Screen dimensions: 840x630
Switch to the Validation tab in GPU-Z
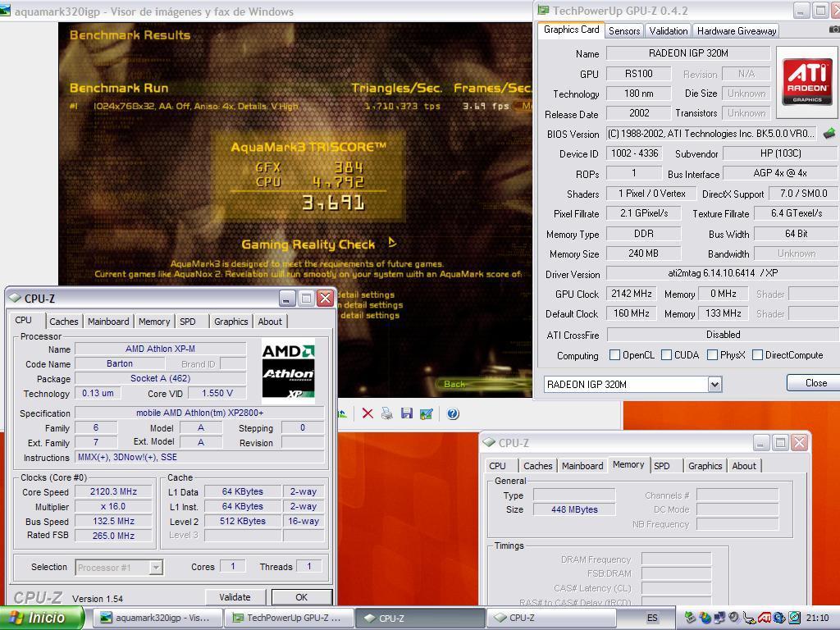[668, 31]
